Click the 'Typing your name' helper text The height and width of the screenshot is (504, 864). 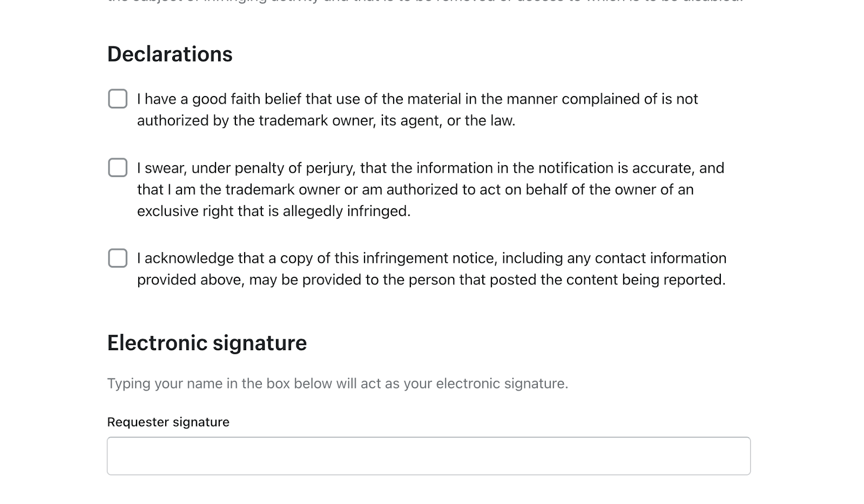(337, 384)
